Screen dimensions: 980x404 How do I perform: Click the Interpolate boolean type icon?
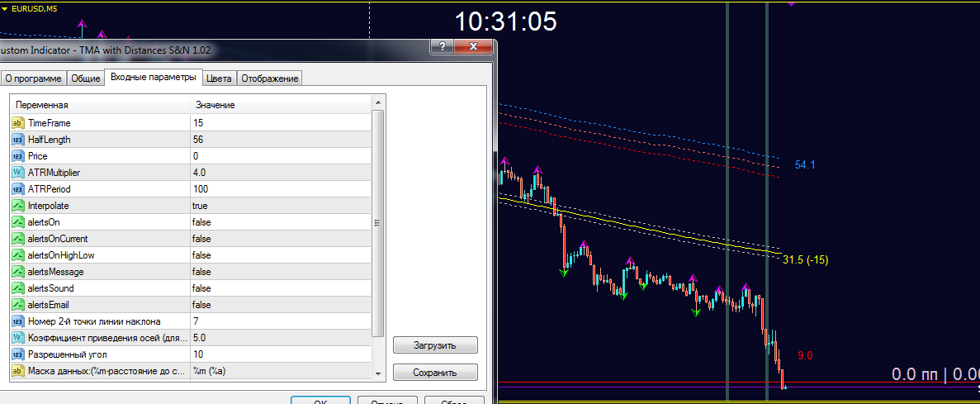tap(17, 205)
